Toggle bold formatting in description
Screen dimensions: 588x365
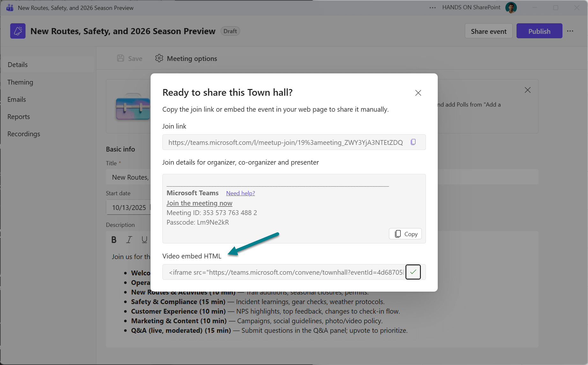(x=114, y=240)
